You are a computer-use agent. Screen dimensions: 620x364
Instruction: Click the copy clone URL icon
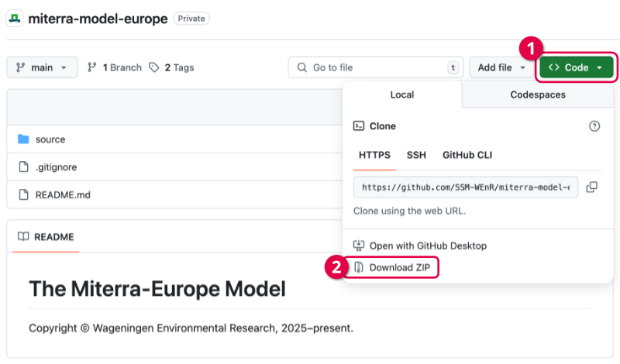point(591,187)
